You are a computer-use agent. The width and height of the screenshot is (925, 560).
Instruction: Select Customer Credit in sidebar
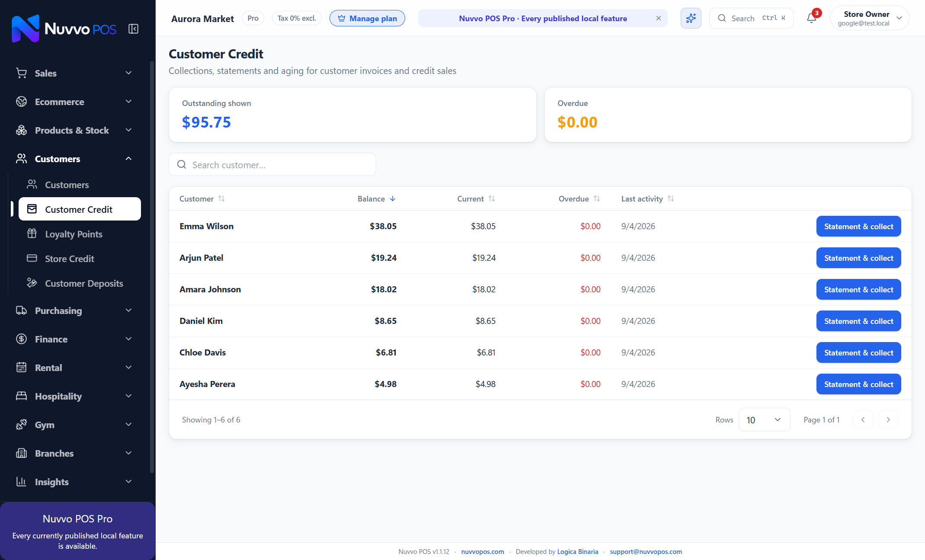point(80,209)
